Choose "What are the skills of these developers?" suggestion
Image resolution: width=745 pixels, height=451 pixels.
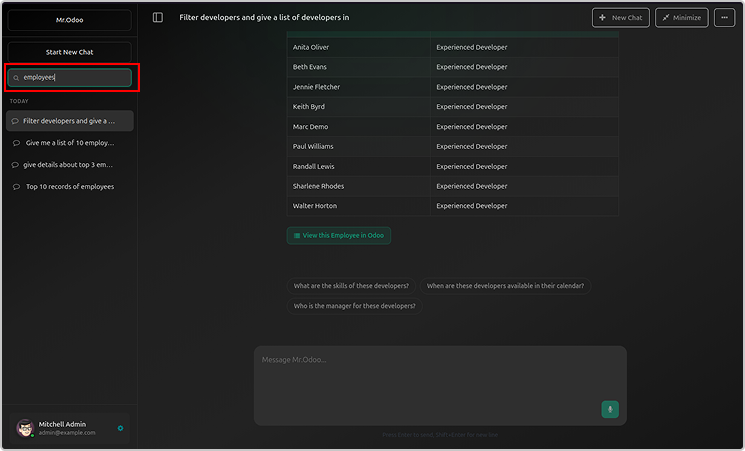coord(351,286)
